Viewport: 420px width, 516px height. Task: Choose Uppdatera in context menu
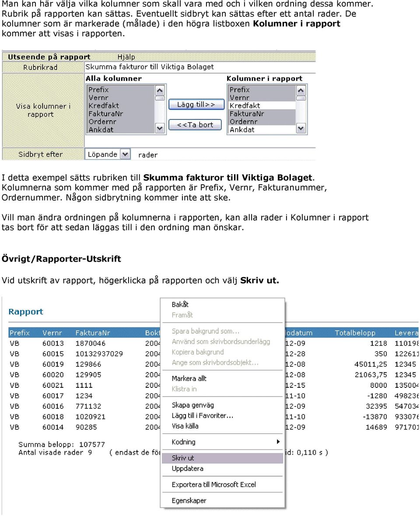[222, 469]
